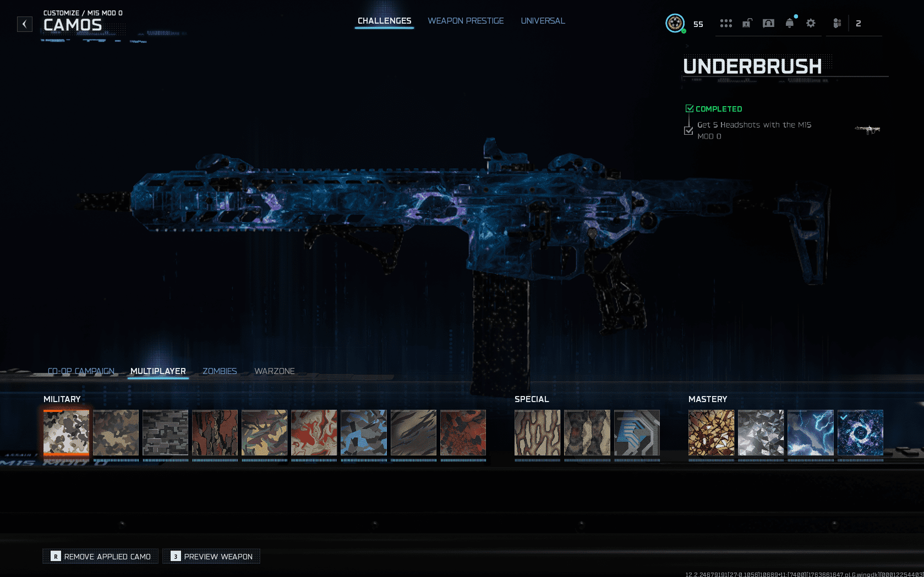Switch to the Weapon Prestige tab
The width and height of the screenshot is (924, 577).
[466, 21]
